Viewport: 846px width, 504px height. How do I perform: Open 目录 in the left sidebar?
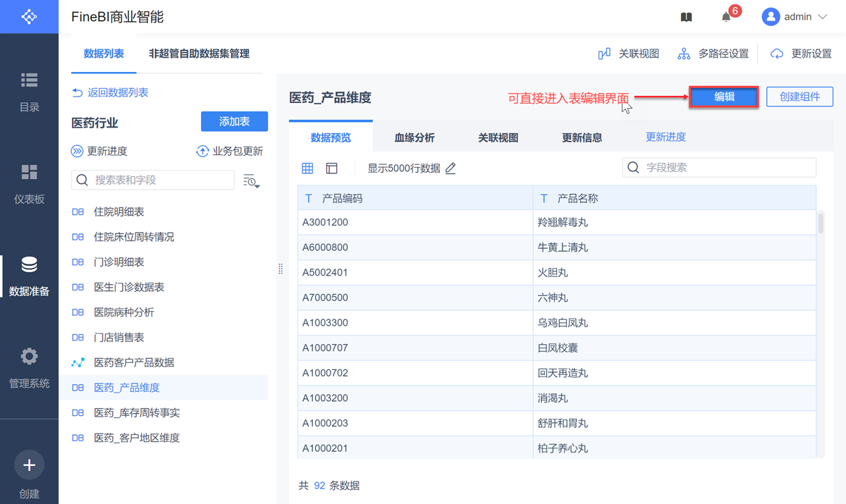coord(29,92)
